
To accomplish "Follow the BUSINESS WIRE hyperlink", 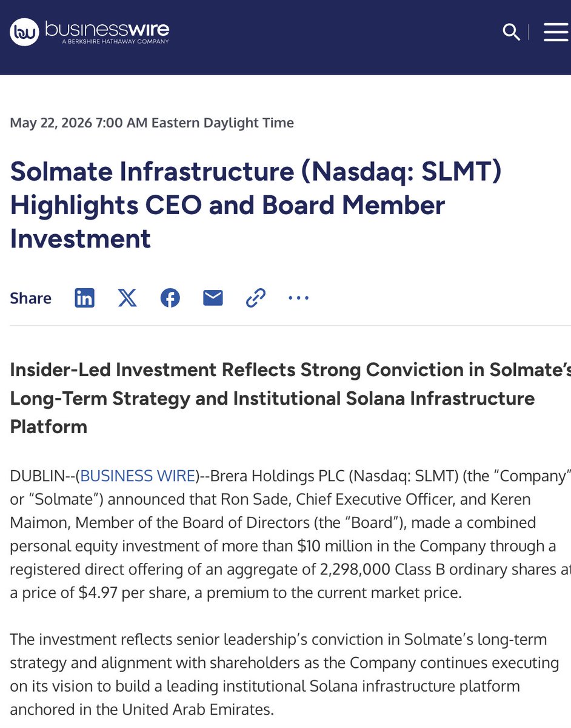I will click(x=136, y=476).
